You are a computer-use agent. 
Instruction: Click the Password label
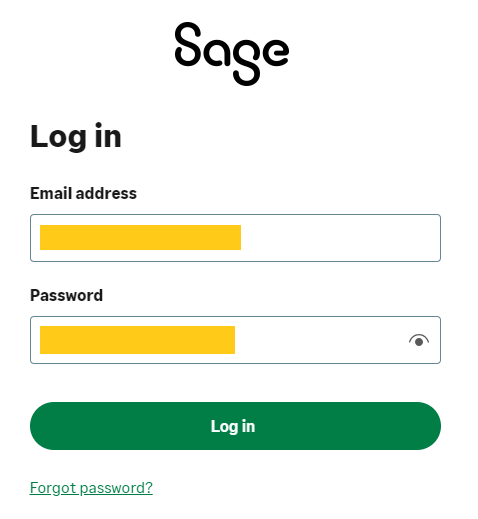[66, 295]
